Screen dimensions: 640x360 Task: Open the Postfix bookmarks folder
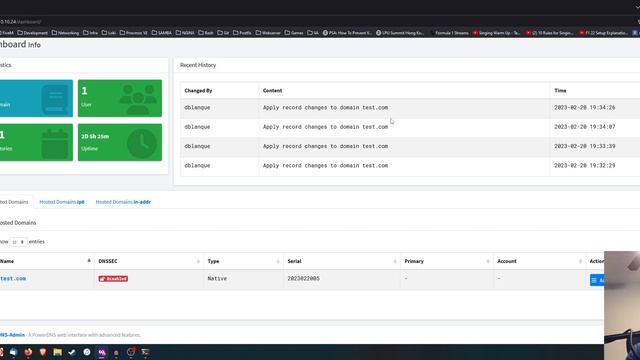[x=242, y=33]
